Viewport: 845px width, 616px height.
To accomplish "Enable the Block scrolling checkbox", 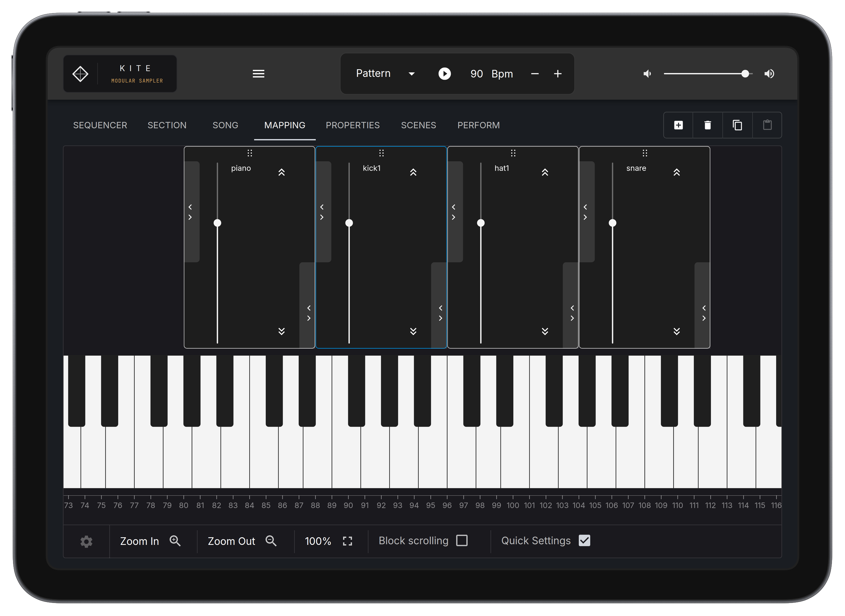I will coord(462,541).
